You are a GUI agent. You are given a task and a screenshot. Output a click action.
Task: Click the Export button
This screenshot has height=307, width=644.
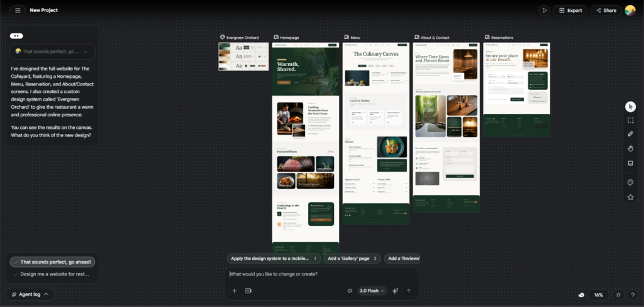click(x=570, y=11)
